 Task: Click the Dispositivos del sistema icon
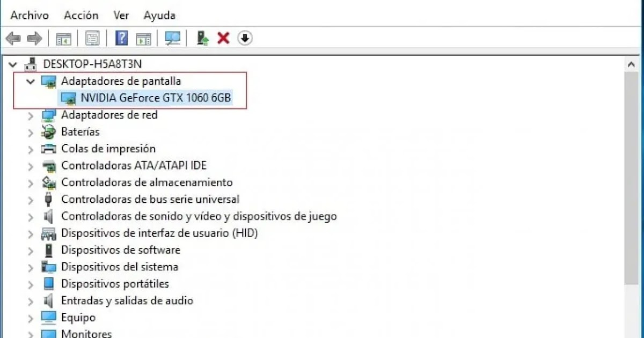click(x=49, y=267)
